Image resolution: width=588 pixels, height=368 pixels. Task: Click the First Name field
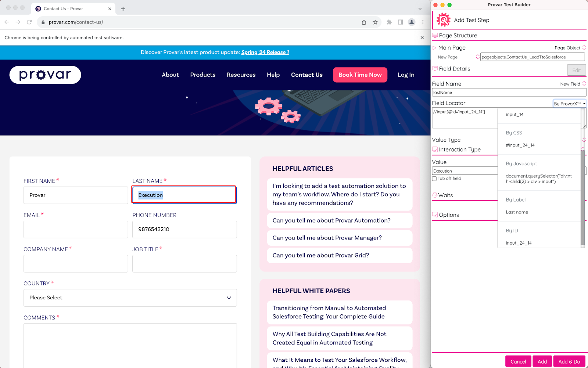click(x=76, y=195)
